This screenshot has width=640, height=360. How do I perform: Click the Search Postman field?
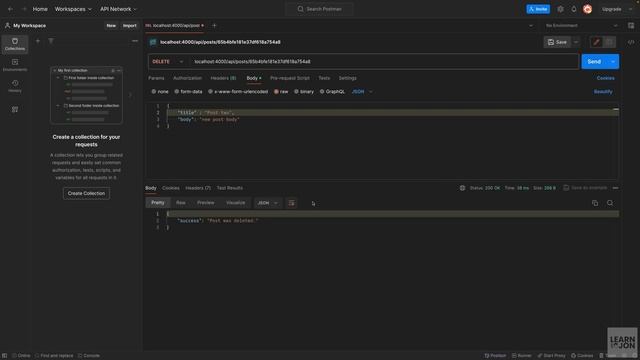coord(320,9)
